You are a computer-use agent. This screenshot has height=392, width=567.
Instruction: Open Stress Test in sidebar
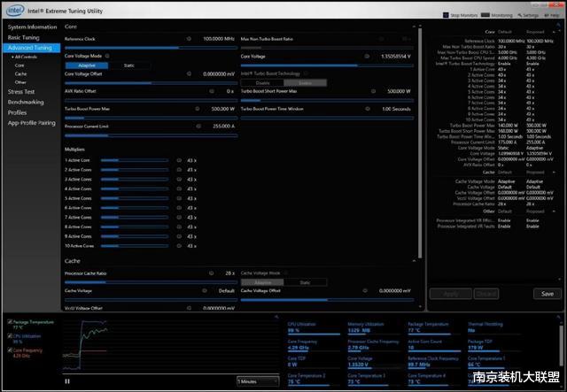[x=23, y=91]
